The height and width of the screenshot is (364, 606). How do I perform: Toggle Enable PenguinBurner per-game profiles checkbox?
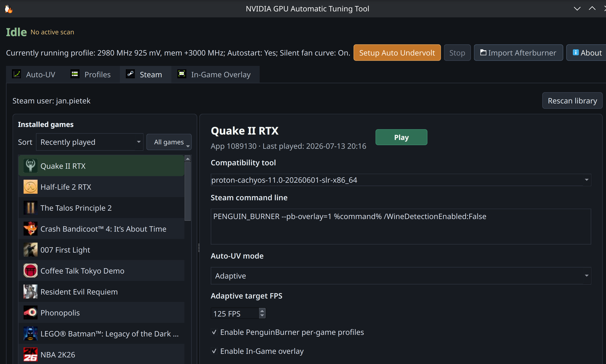coord(214,332)
